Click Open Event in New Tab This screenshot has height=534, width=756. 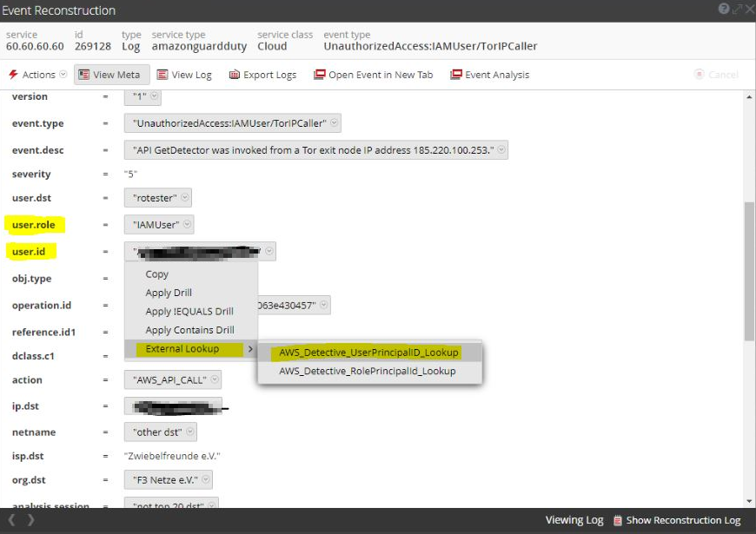pyautogui.click(x=373, y=75)
